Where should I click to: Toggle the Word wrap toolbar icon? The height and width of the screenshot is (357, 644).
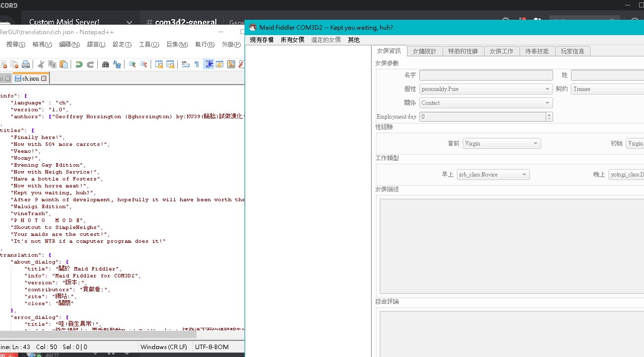tap(186, 64)
